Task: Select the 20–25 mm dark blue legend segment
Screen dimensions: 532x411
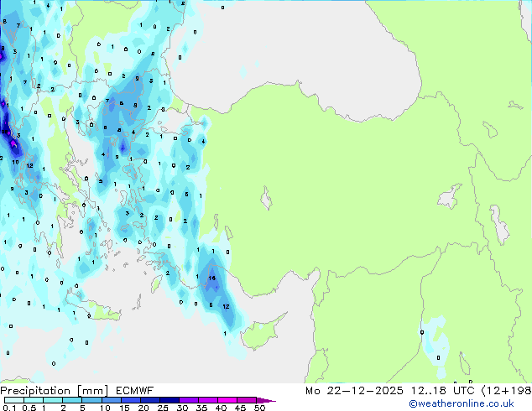Action: tap(150, 400)
